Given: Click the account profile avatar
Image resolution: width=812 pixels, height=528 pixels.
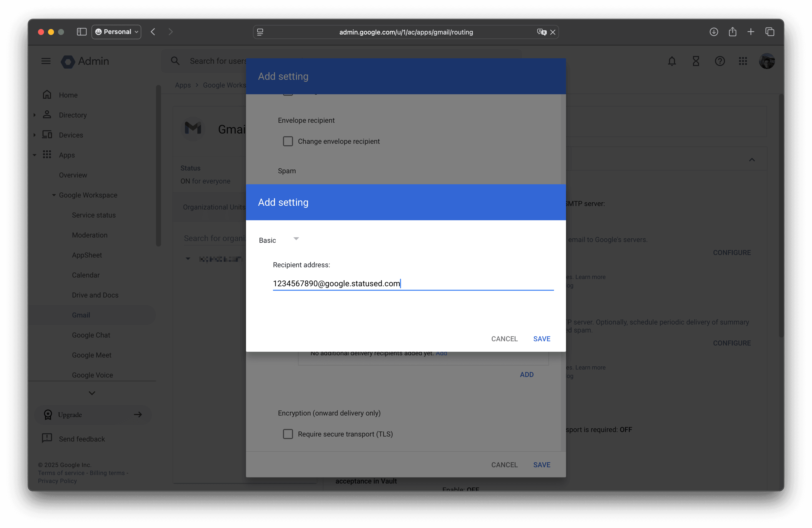Looking at the screenshot, I should pyautogui.click(x=766, y=61).
